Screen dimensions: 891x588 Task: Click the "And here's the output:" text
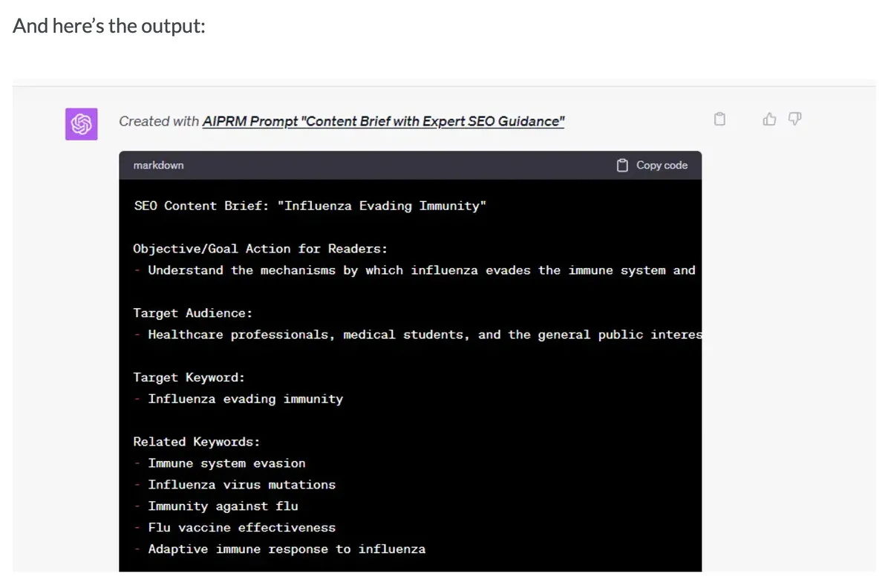109,26
